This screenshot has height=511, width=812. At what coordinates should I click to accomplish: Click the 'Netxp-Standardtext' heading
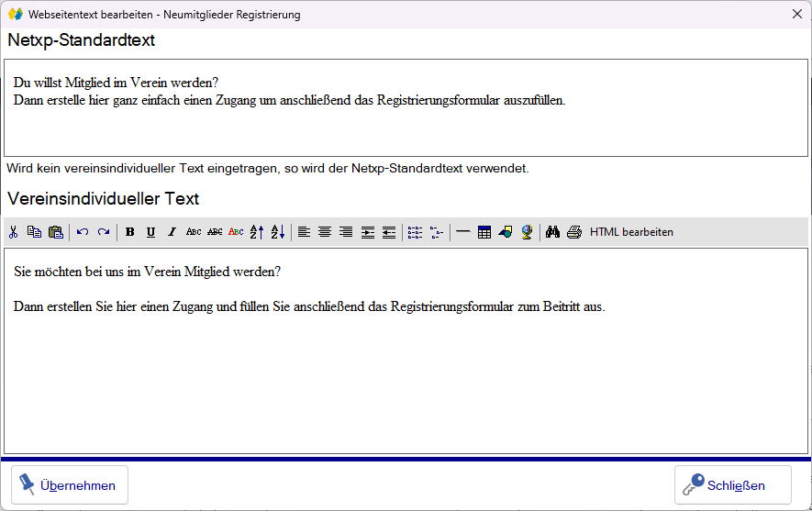[82, 40]
